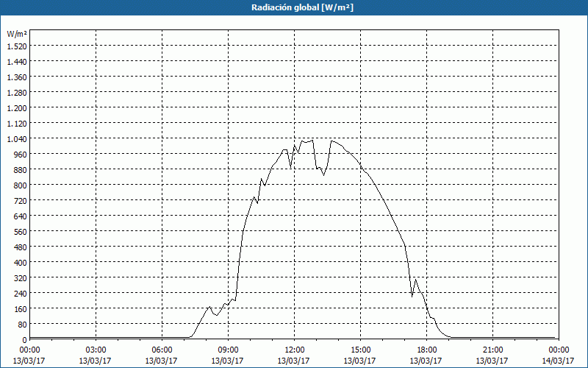This screenshot has width=588, height=368.
Task: Pick the 1.440 value on the vertical axis
Action: click(x=17, y=62)
